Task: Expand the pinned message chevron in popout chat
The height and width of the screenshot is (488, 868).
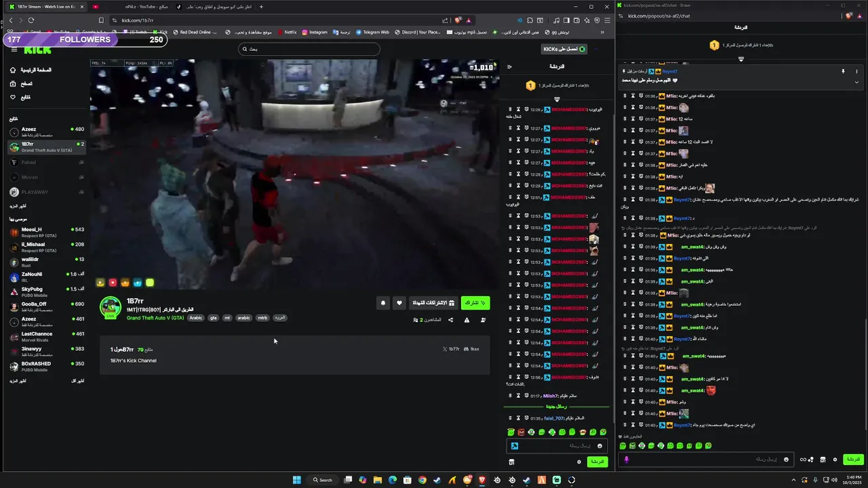Action: click(x=856, y=81)
